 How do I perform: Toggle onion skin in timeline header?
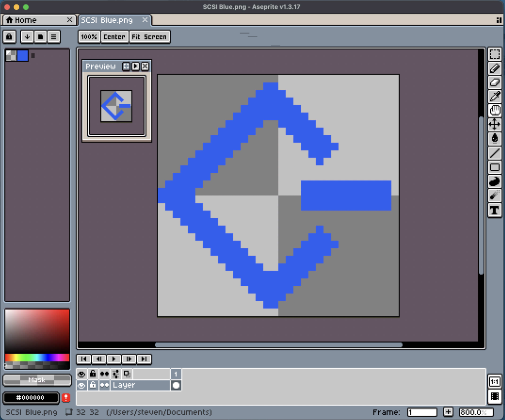coord(127,374)
